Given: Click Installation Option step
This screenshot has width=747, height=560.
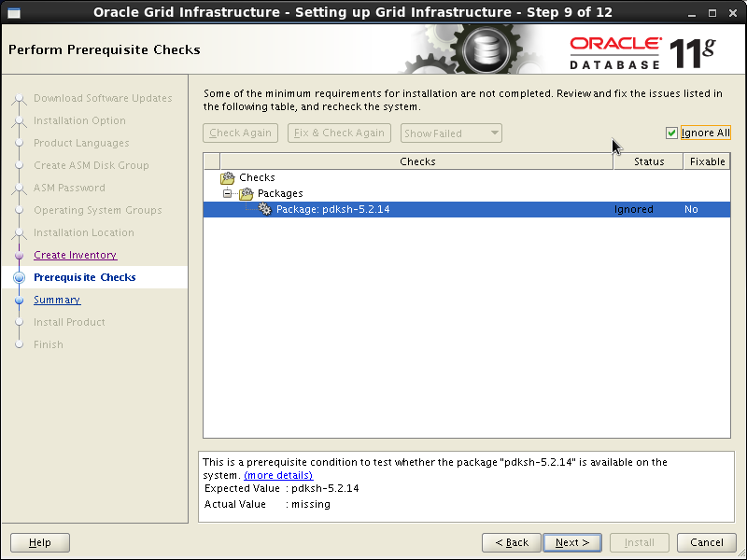Looking at the screenshot, I should [x=79, y=120].
